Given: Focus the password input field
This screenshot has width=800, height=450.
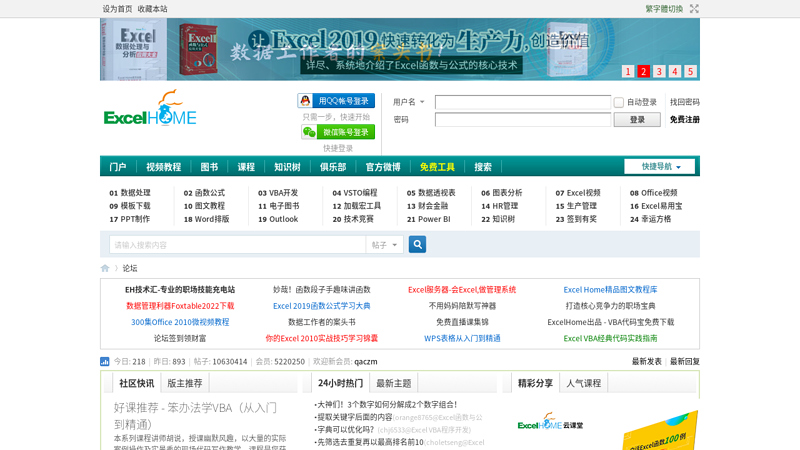Looking at the screenshot, I should pyautogui.click(x=523, y=119).
